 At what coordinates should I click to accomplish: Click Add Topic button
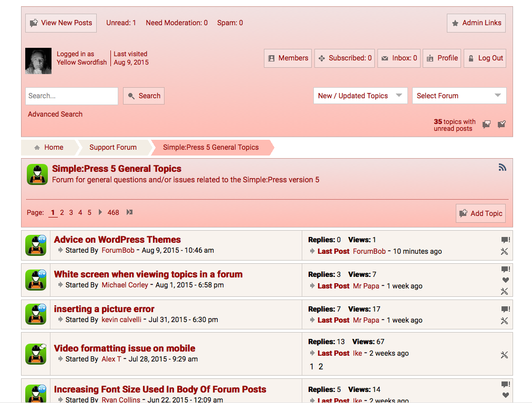pos(481,213)
